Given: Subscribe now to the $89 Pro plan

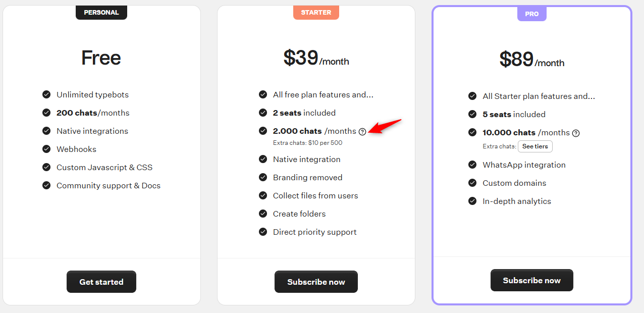Looking at the screenshot, I should [532, 280].
